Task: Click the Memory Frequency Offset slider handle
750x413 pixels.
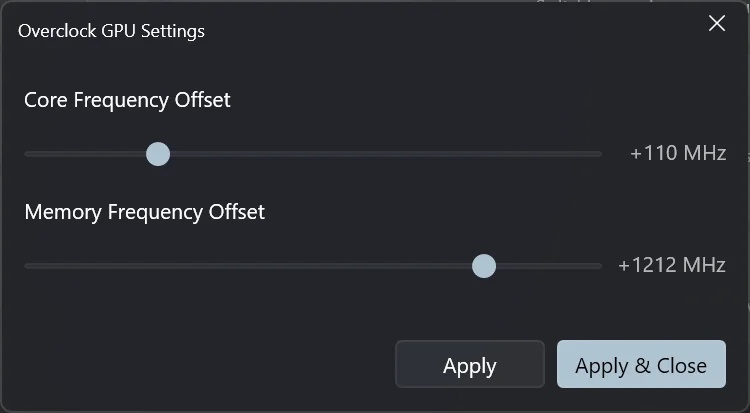Action: [484, 266]
